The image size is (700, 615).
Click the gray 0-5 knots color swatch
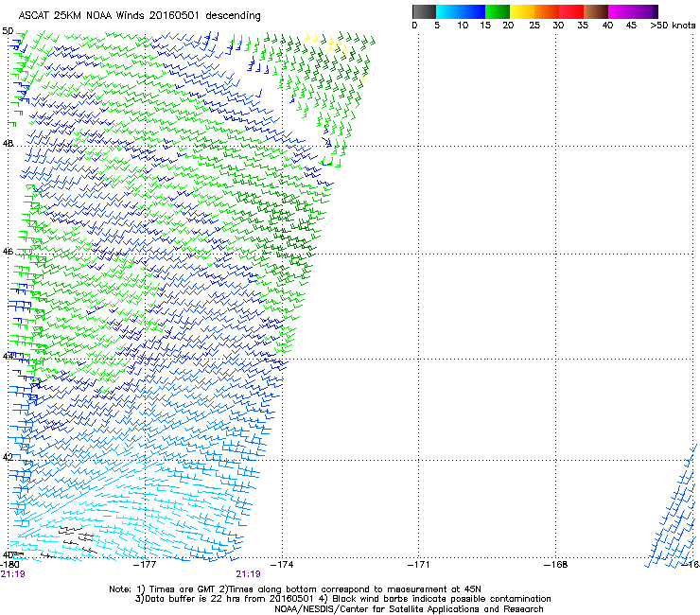coord(424,11)
